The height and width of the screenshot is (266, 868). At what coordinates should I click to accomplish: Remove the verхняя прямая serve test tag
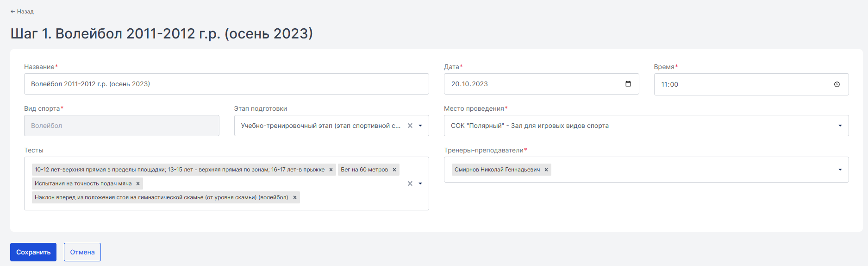tap(331, 170)
